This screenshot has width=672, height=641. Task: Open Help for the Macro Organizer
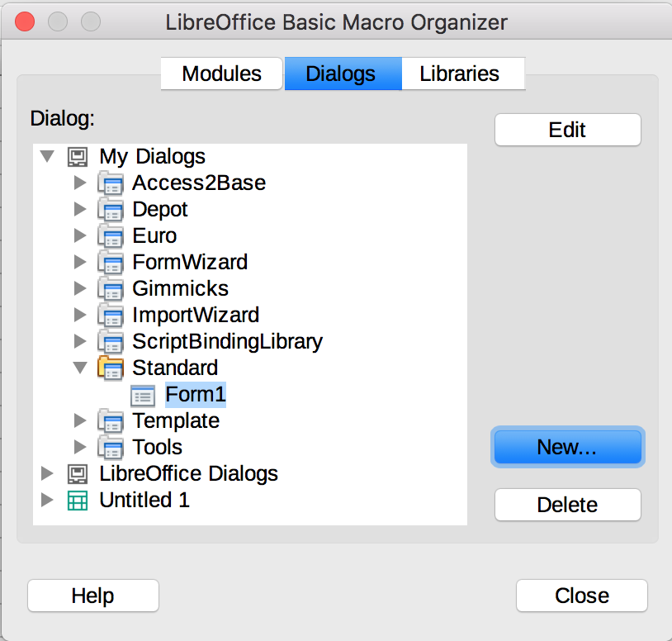click(x=93, y=596)
